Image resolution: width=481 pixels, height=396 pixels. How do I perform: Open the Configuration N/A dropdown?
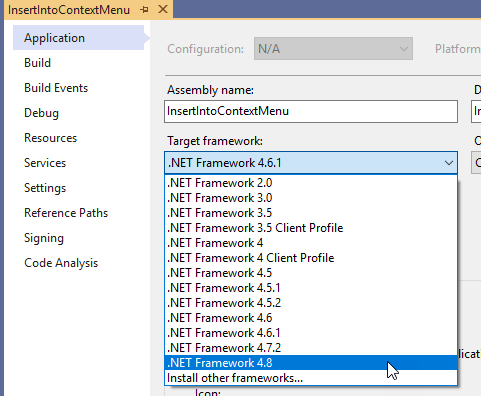[333, 49]
